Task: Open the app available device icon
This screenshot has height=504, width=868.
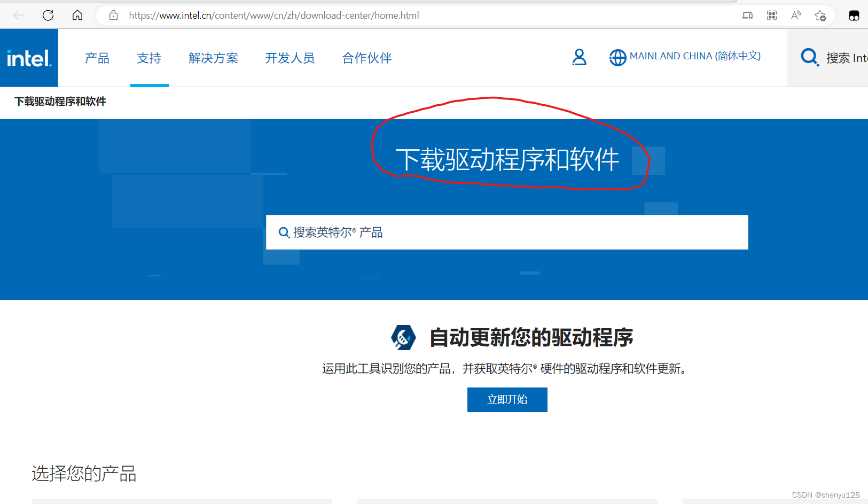Action: [x=747, y=15]
